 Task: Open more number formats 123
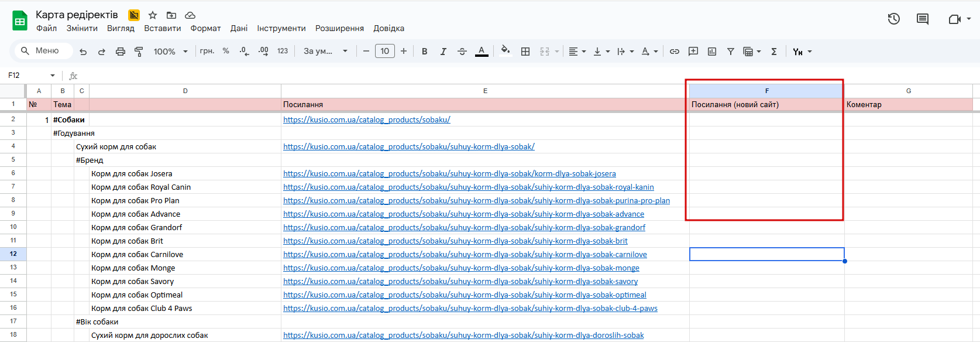click(283, 51)
